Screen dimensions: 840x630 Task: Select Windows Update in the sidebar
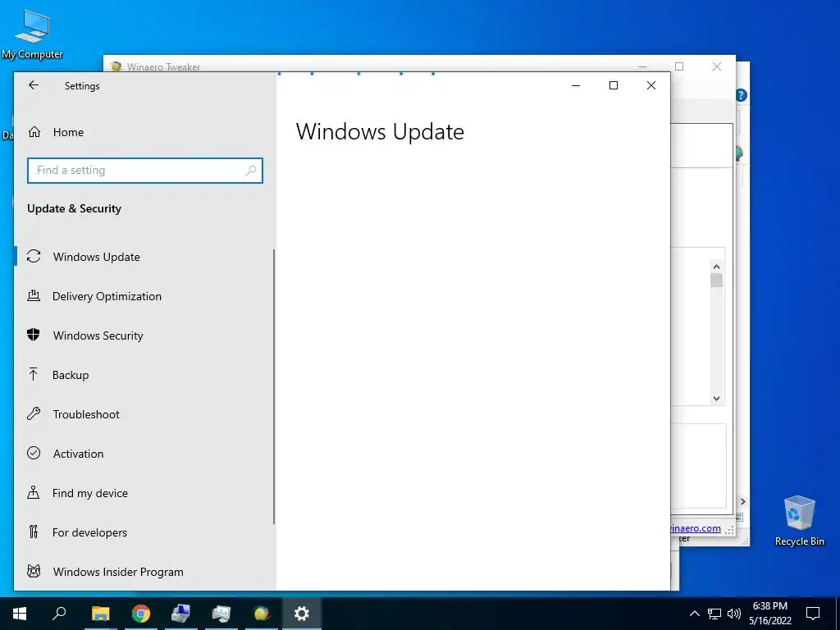(144, 257)
